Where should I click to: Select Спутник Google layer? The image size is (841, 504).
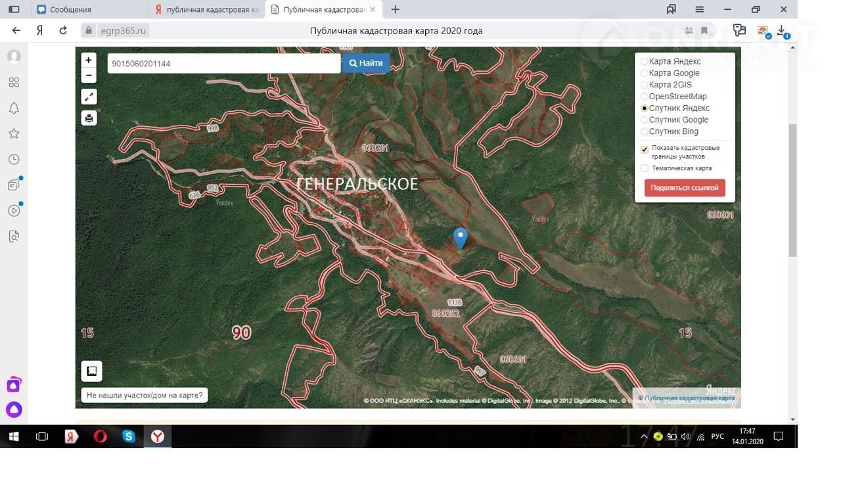[x=645, y=120]
